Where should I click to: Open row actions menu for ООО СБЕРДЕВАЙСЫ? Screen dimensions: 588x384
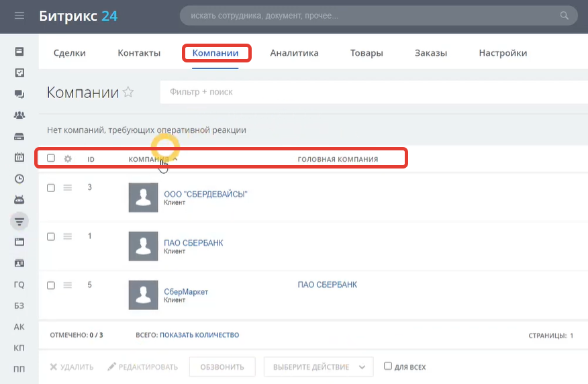click(68, 187)
